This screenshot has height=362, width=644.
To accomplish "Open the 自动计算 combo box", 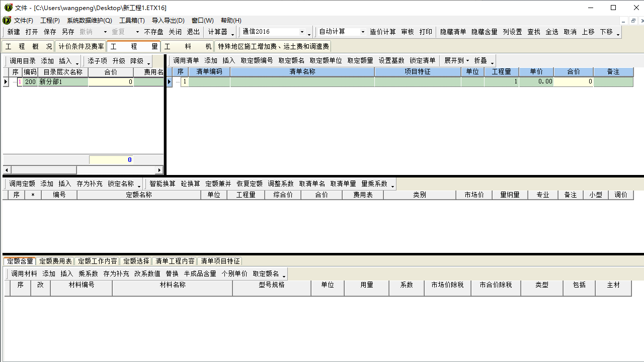I will tap(362, 32).
